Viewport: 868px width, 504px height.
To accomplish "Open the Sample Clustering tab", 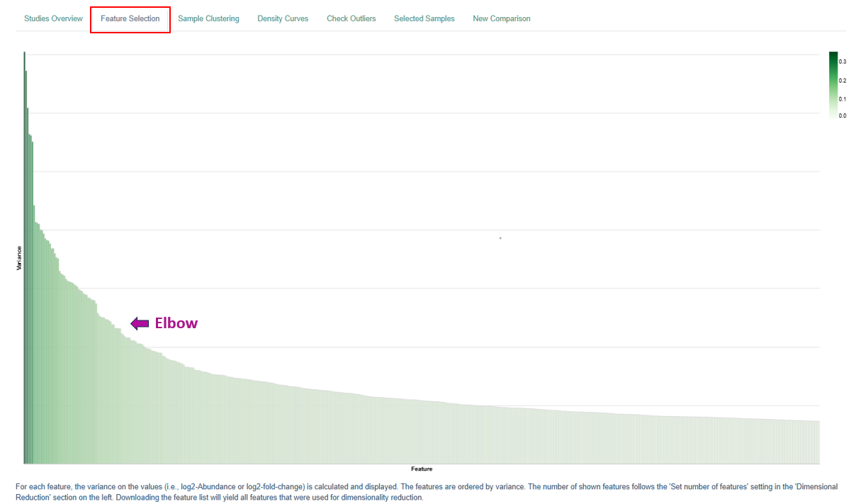I will point(209,18).
